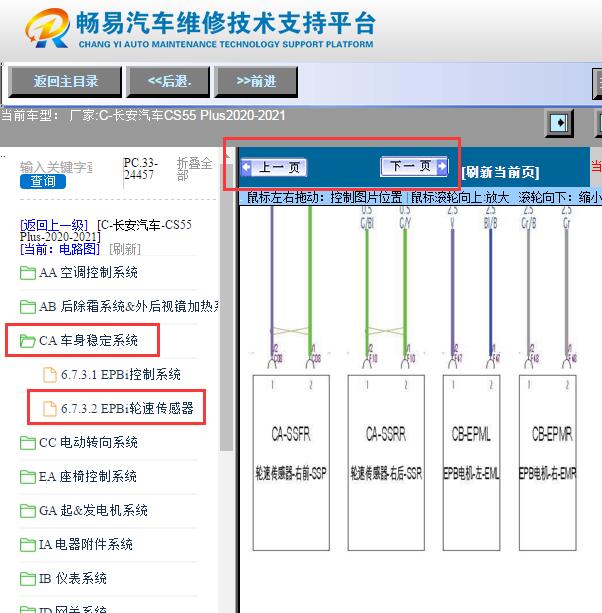The height and width of the screenshot is (613, 602).
Task: Click CB-EPMR EPB电机-右 component box
Action: pos(548,463)
